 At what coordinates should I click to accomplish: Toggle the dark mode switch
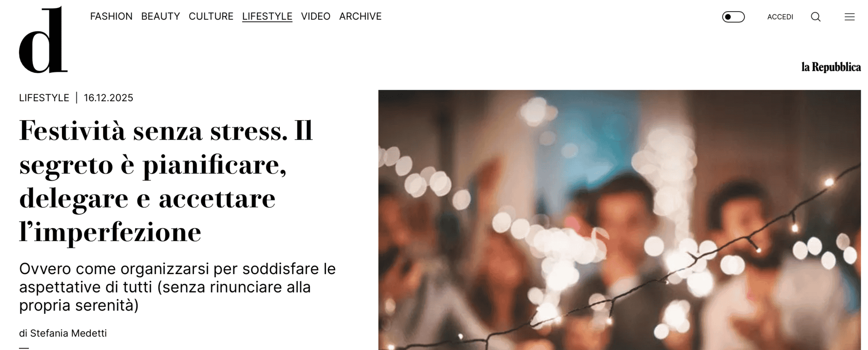coord(733,17)
